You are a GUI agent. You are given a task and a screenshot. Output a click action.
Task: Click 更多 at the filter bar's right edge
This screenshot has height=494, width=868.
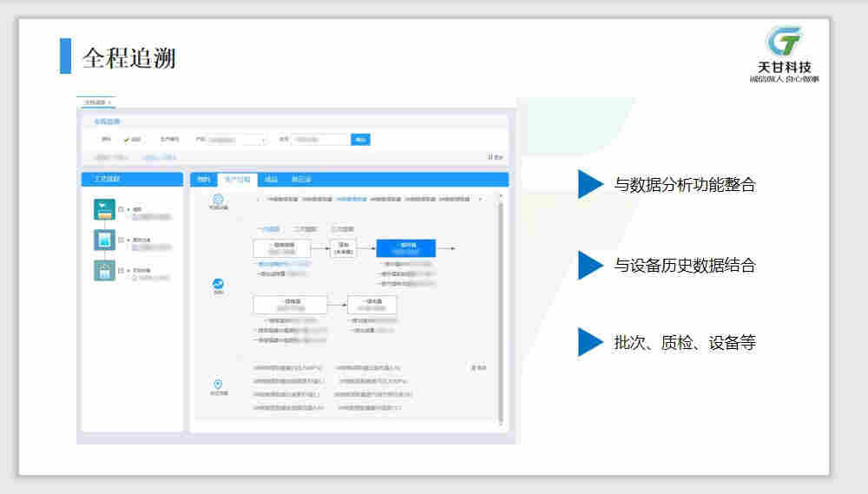[496, 157]
